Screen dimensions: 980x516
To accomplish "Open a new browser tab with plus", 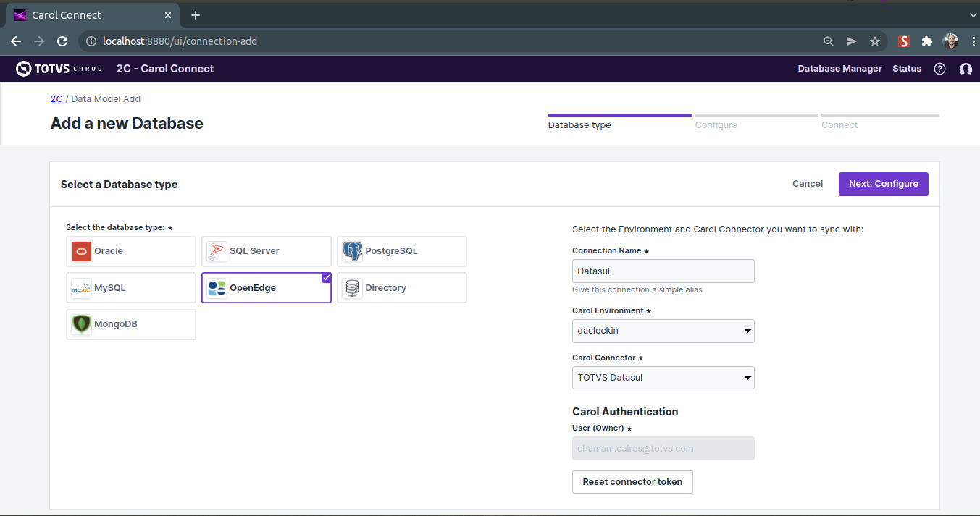I will click(196, 15).
